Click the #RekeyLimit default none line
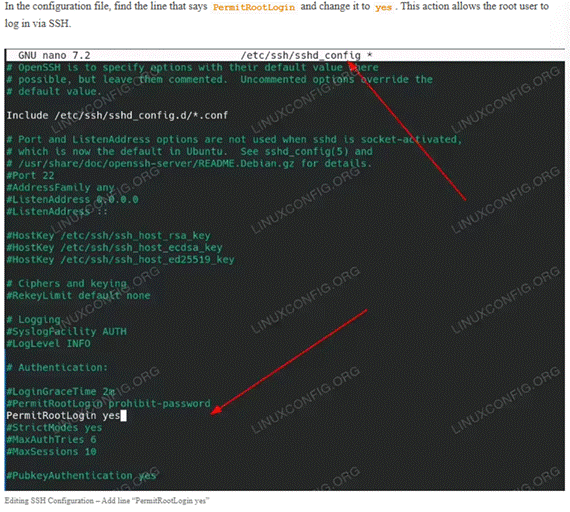Viewport: 570px width, 512px height. coord(78,295)
